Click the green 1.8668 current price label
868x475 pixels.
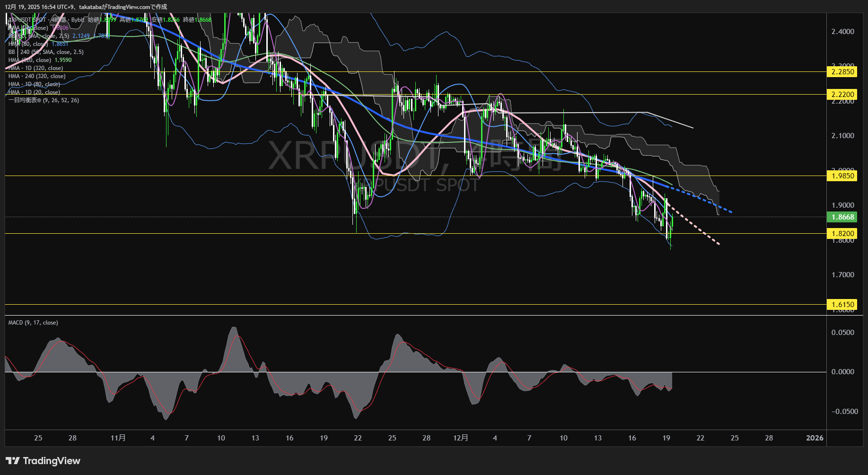[843, 217]
